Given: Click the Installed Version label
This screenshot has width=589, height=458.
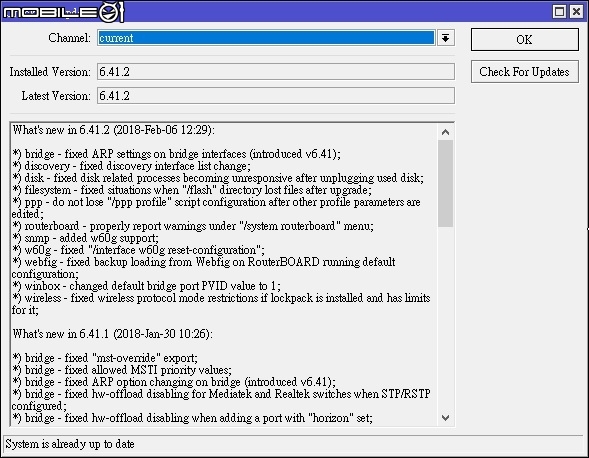Looking at the screenshot, I should coord(50,72).
